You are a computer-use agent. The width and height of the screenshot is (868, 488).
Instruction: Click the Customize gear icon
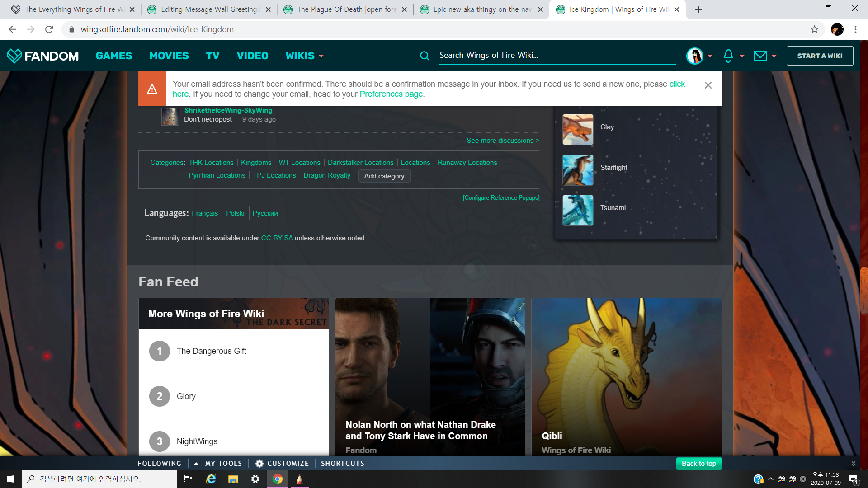(x=259, y=464)
